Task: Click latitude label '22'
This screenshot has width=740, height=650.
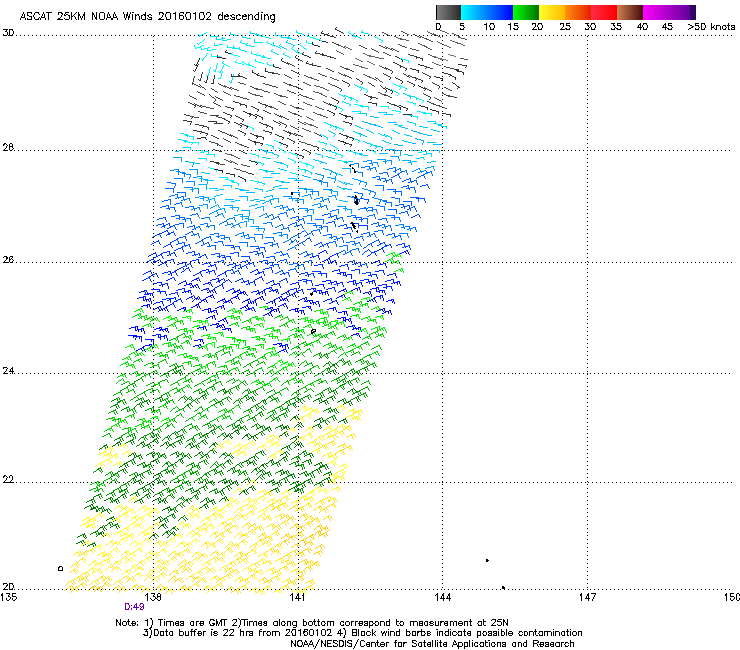Action: point(8,480)
